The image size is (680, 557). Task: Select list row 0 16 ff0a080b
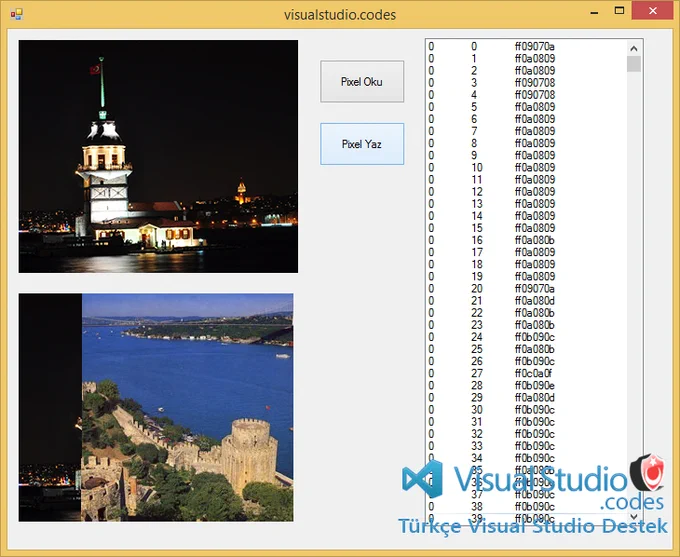[526, 240]
